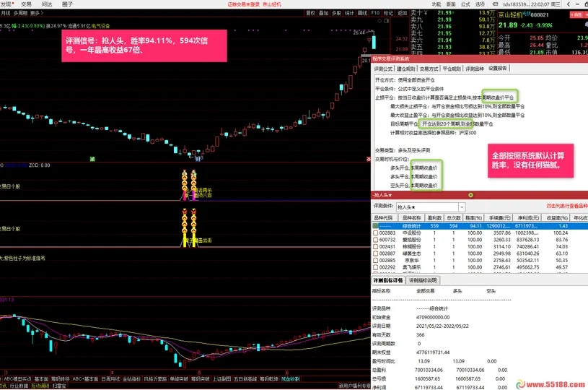Tick the checkbox for stock 002883
Screen dimensions: 588x390
pos(375,233)
